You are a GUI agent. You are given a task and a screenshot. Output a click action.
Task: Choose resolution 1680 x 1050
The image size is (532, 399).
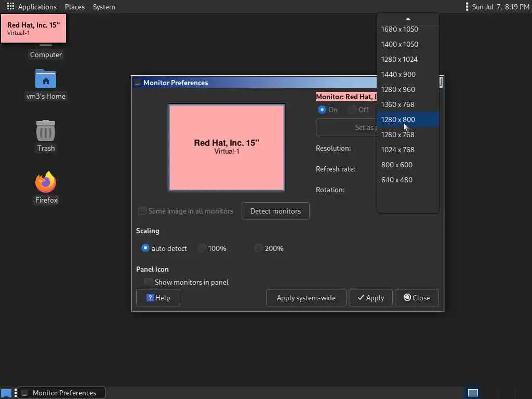coord(408,29)
